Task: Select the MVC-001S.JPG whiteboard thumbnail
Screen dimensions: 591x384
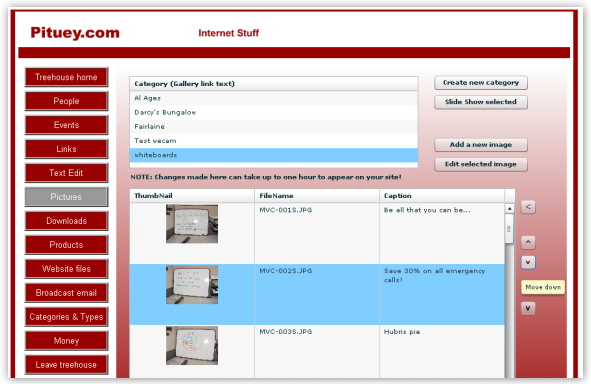Action: (192, 224)
